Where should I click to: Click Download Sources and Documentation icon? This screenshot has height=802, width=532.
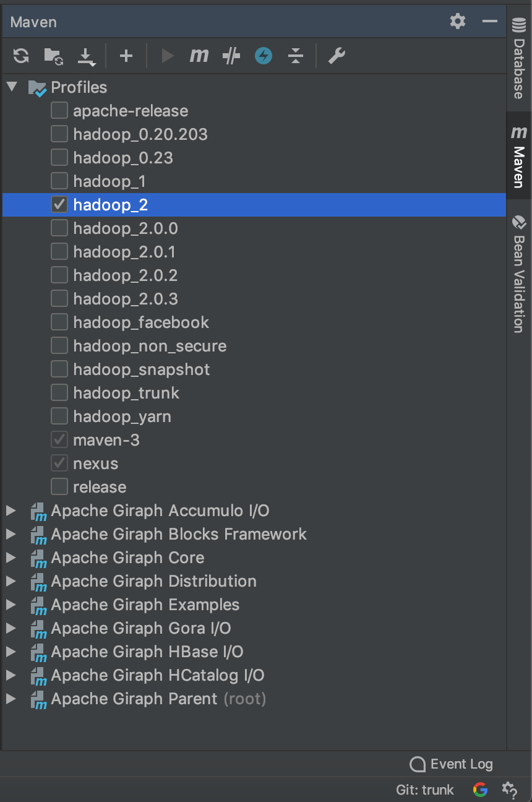point(86,57)
